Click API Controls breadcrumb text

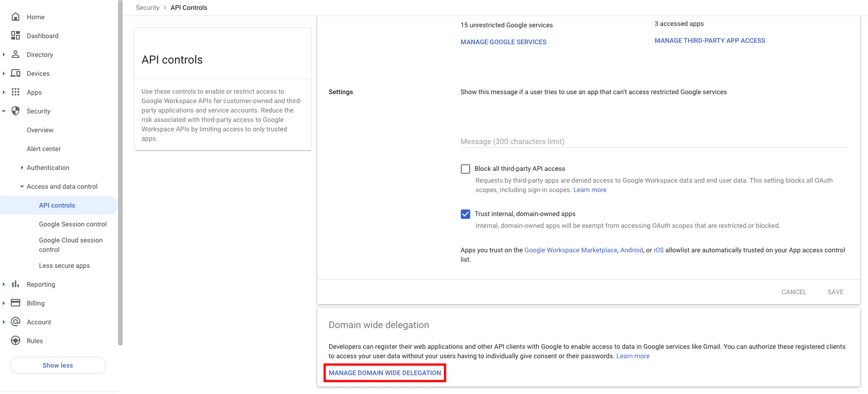[189, 8]
